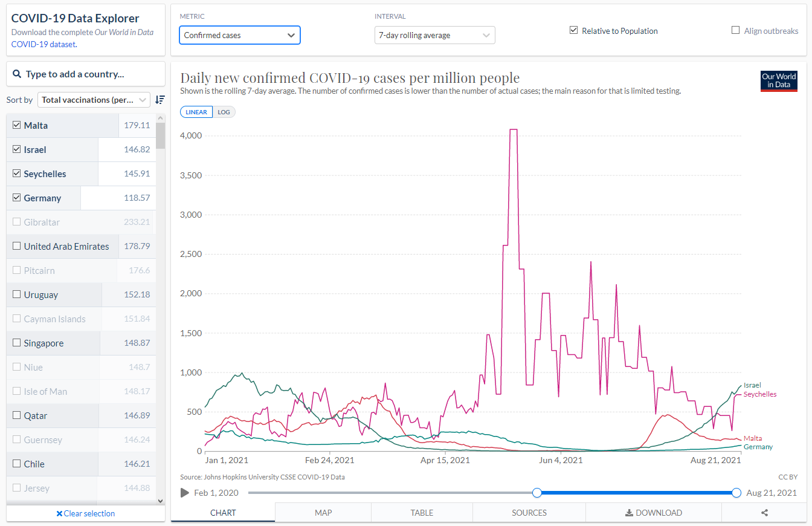This screenshot has width=812, height=526.
Task: Open the TABLE tab
Action: [x=422, y=513]
